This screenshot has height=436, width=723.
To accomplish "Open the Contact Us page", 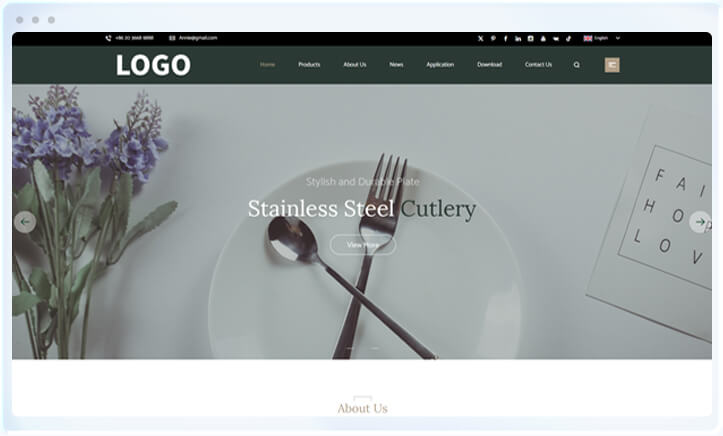I will tap(538, 65).
